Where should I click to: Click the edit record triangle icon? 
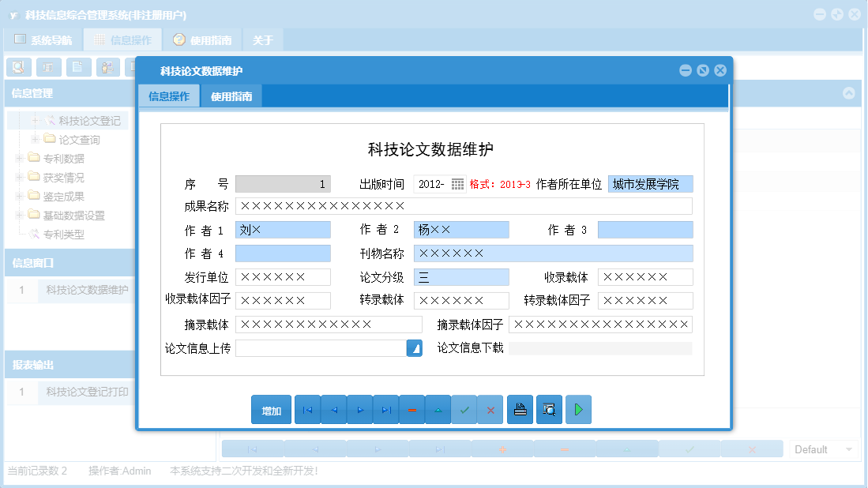438,409
